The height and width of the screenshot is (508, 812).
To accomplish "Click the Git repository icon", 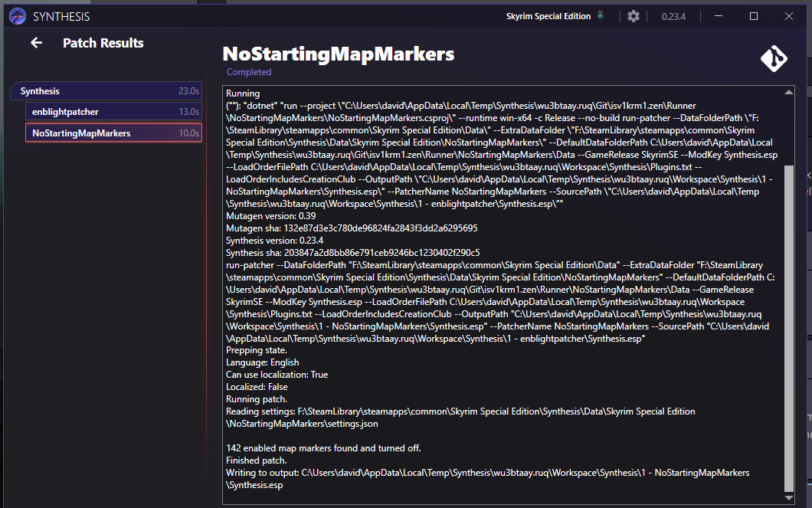I will click(x=774, y=58).
